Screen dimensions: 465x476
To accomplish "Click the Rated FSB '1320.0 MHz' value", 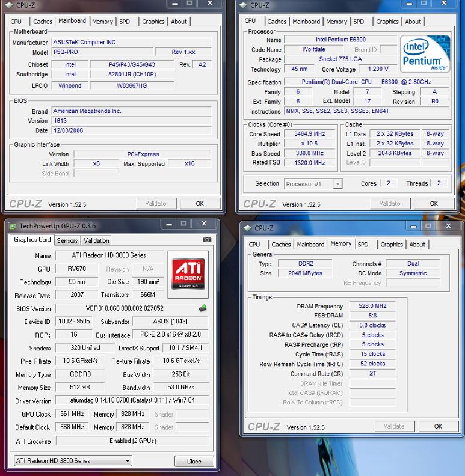I will (309, 163).
